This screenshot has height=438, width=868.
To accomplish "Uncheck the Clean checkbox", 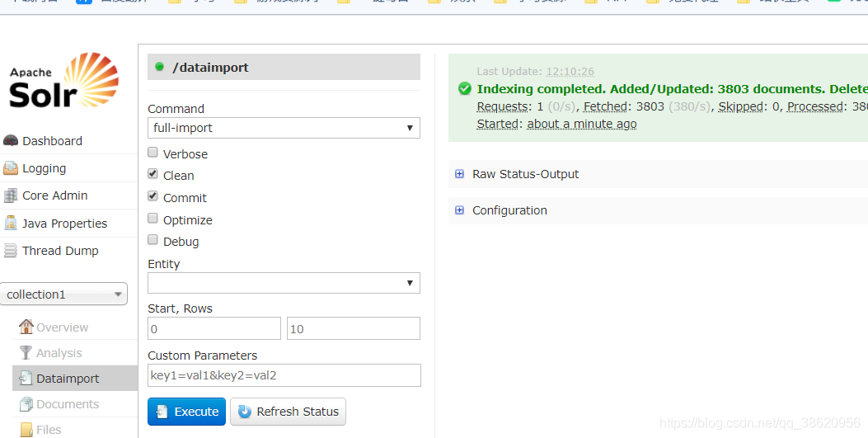I will [x=152, y=174].
